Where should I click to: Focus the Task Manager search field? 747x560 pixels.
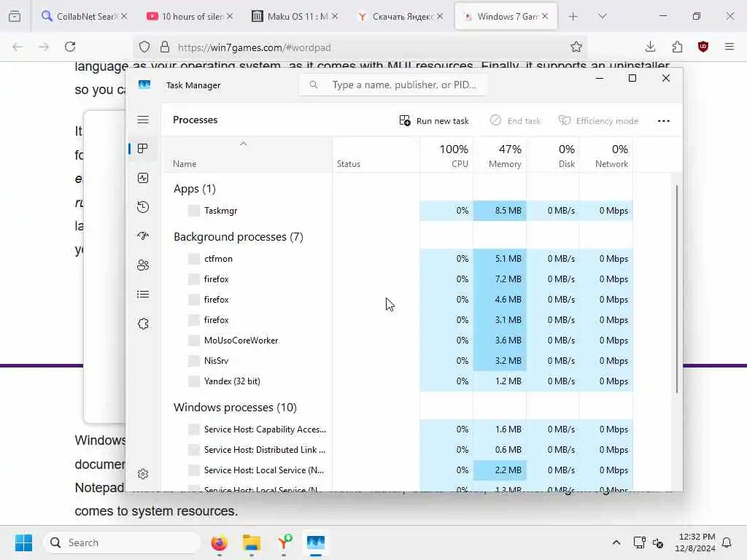pos(393,85)
